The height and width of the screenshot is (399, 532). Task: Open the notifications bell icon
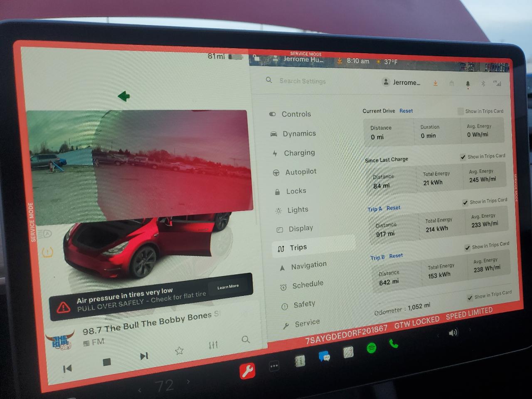click(468, 84)
